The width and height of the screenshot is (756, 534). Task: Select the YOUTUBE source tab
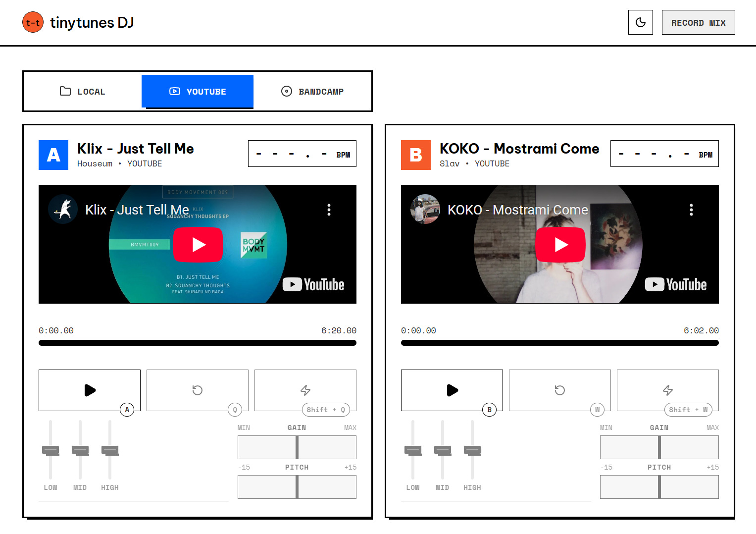[x=198, y=91]
